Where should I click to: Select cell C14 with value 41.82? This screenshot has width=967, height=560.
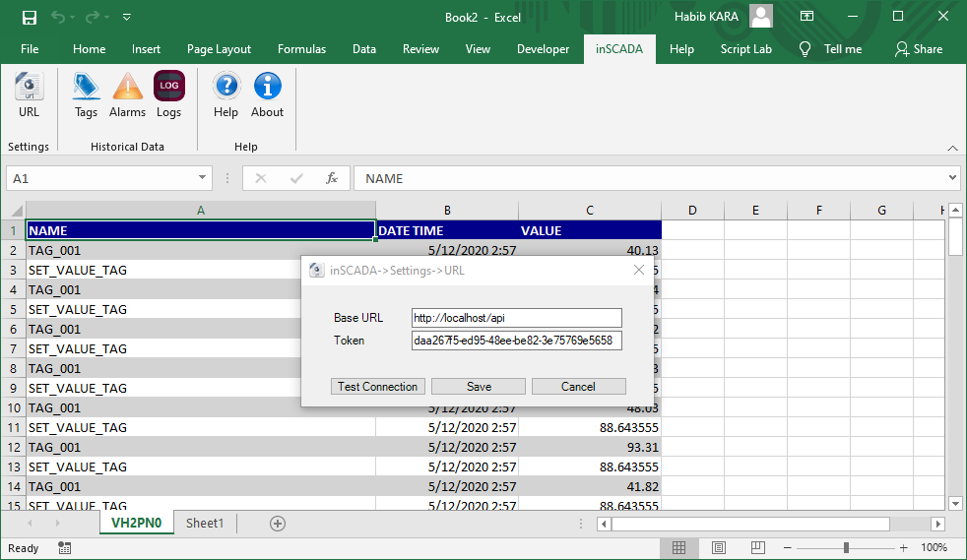590,487
